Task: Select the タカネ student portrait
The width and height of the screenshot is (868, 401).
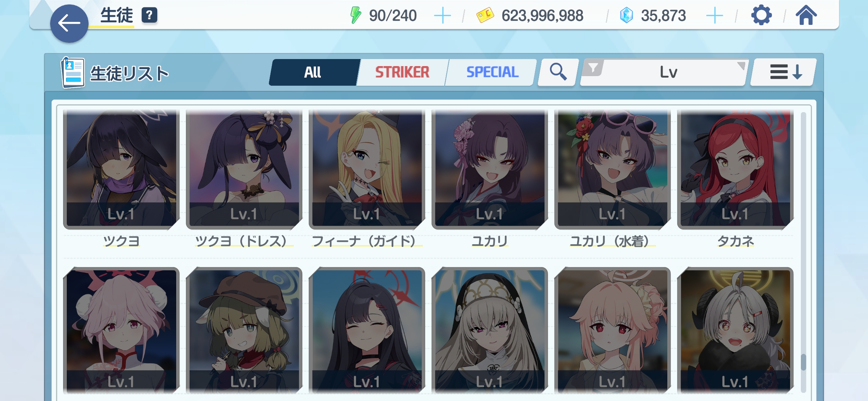Action: point(735,169)
